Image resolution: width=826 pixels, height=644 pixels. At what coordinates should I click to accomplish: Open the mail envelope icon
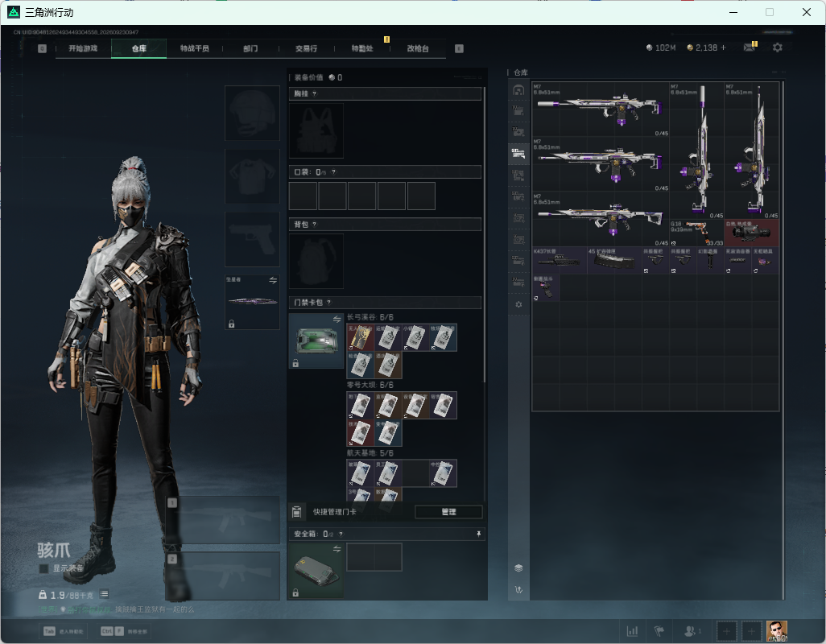pos(749,47)
